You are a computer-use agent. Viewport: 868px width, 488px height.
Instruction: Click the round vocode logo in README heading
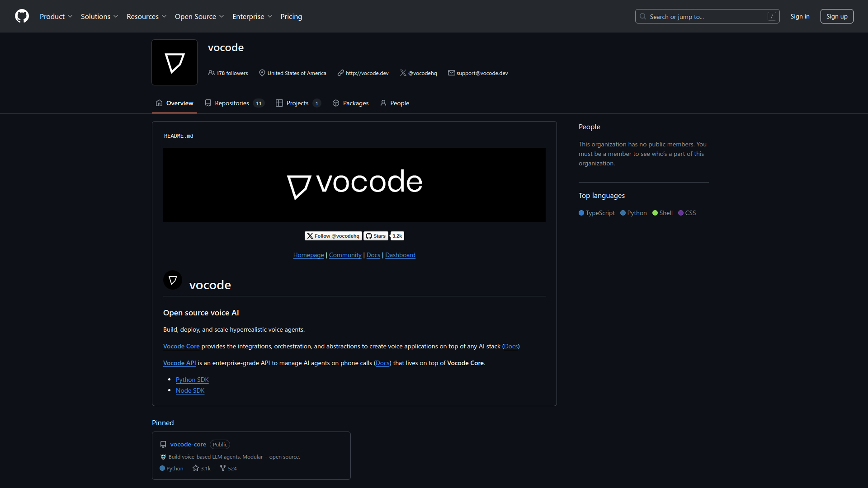coord(173,280)
